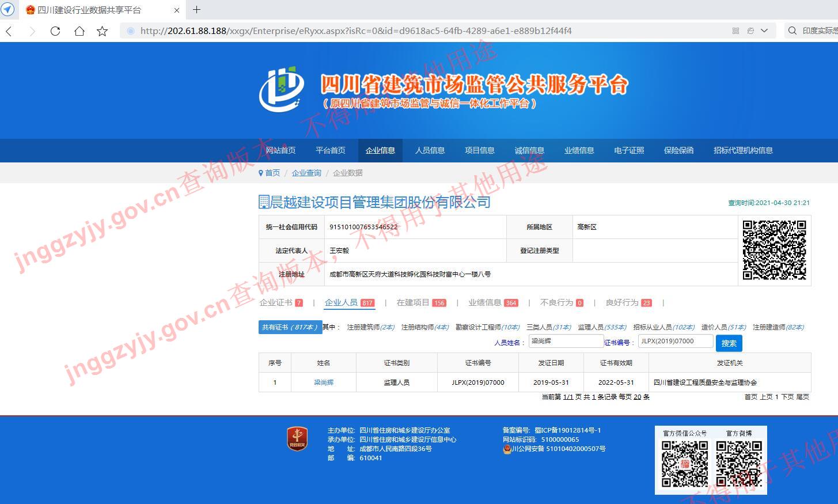The image size is (838, 504).
Task: Click the browser back arrow
Action: (9, 31)
